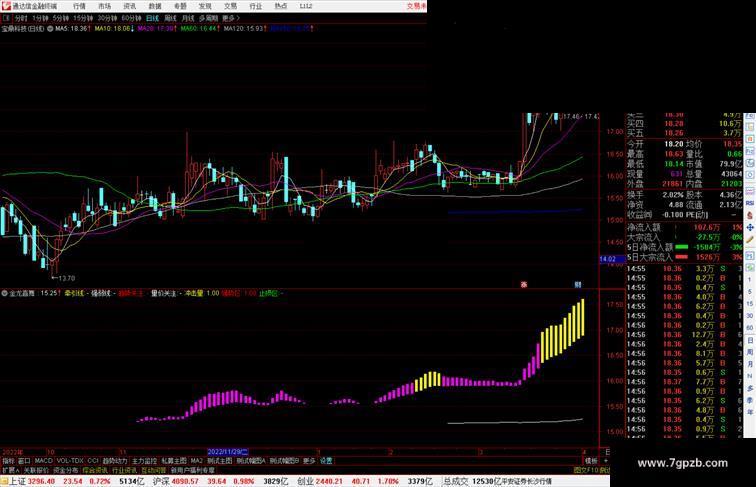Click 创业 index in status bar

(305, 481)
